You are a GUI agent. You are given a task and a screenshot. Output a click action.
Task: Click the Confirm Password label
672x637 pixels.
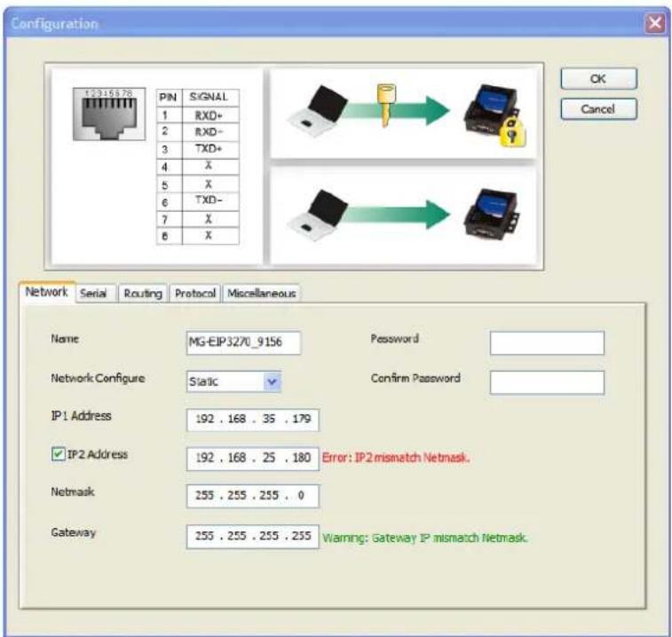(415, 378)
